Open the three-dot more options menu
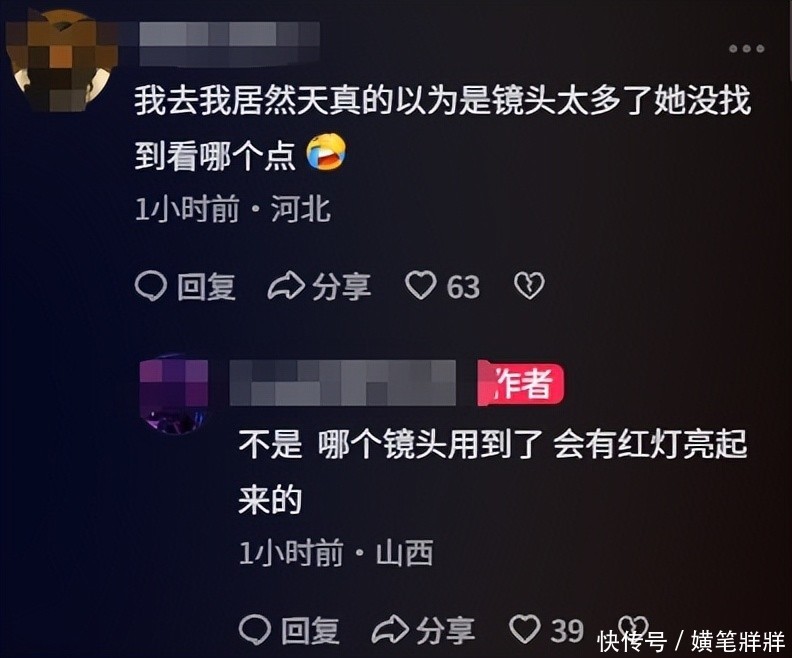The height and width of the screenshot is (658, 792). (x=746, y=49)
